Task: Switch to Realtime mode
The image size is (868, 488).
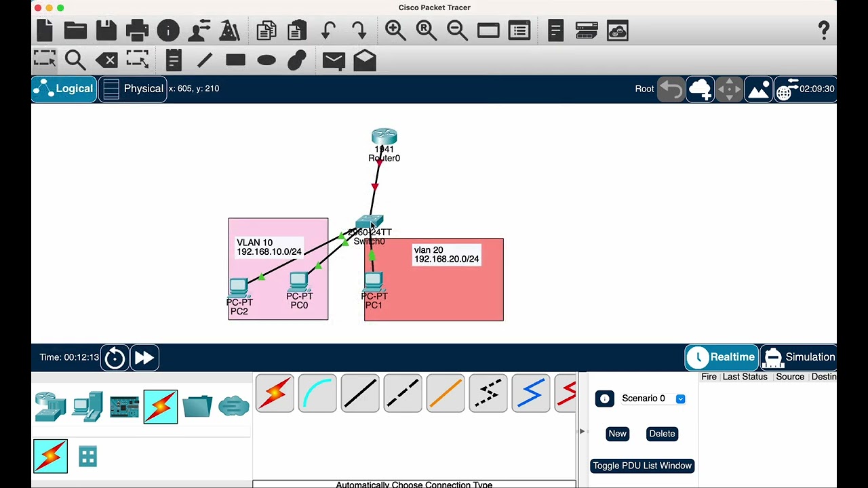Action: 722,357
